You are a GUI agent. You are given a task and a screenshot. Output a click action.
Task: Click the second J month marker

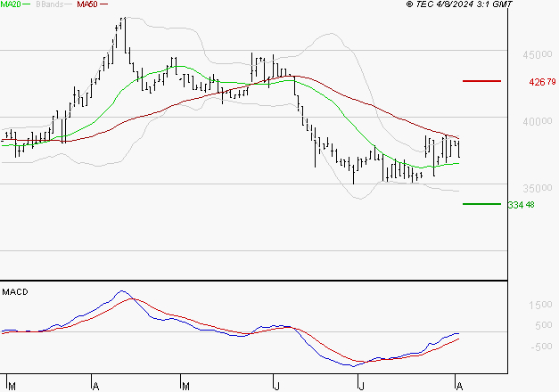tap(361, 387)
